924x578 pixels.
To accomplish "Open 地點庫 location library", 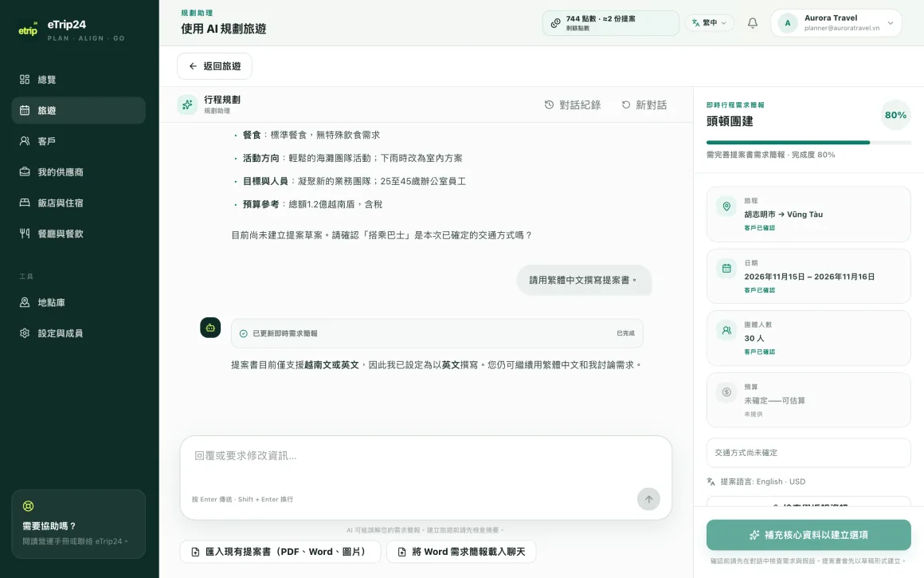I will point(78,302).
